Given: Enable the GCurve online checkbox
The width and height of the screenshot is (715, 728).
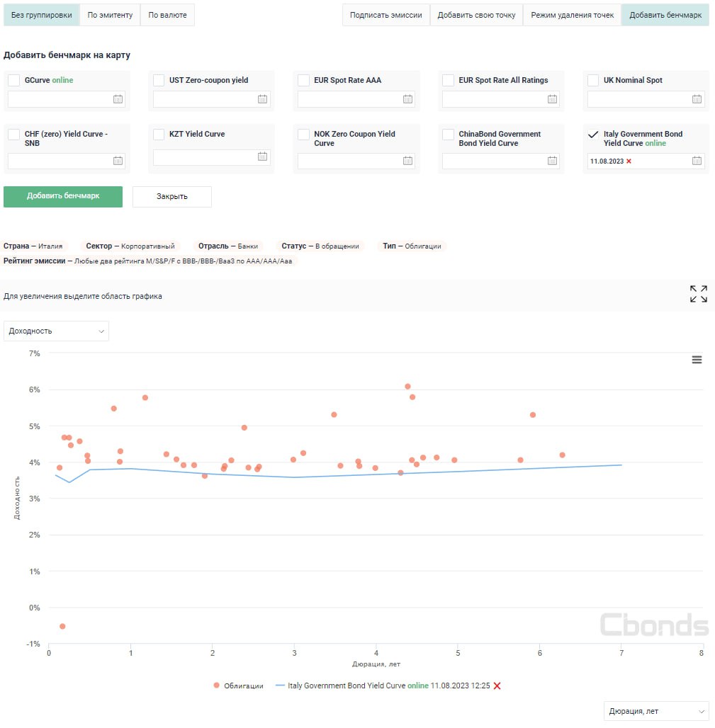Looking at the screenshot, I should (14, 80).
